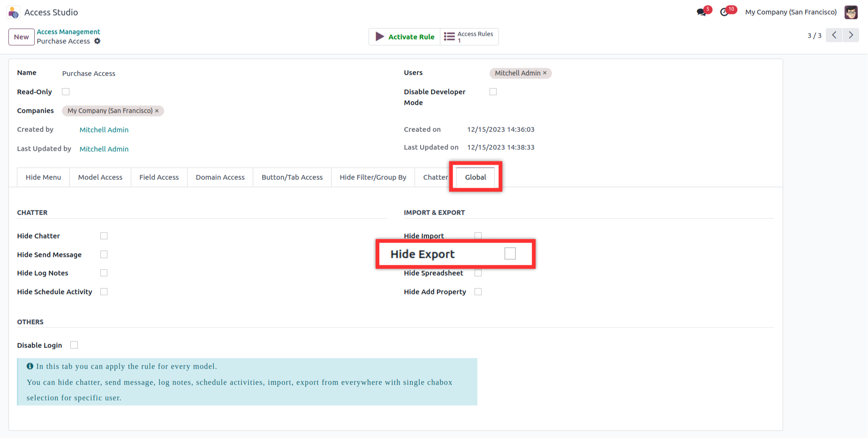
Task: Tick the Disable Login checkbox
Action: (74, 346)
